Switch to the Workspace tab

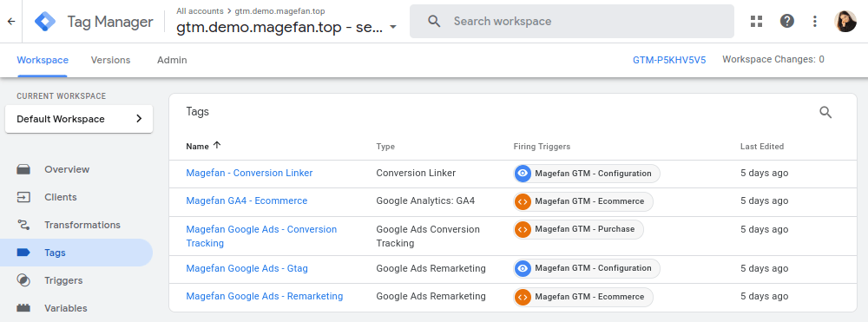[x=43, y=60]
